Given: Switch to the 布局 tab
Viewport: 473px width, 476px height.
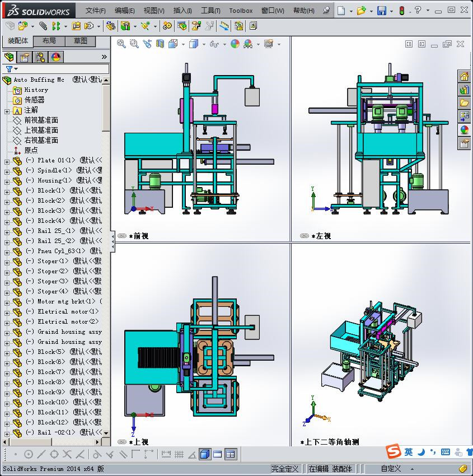Looking at the screenshot, I should click(x=49, y=41).
